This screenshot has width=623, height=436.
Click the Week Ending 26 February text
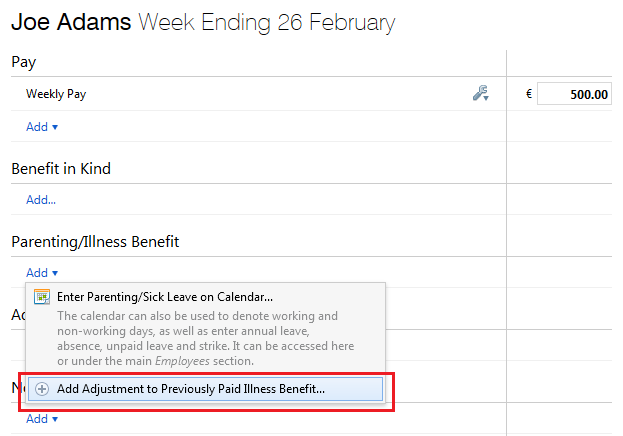[x=267, y=23]
